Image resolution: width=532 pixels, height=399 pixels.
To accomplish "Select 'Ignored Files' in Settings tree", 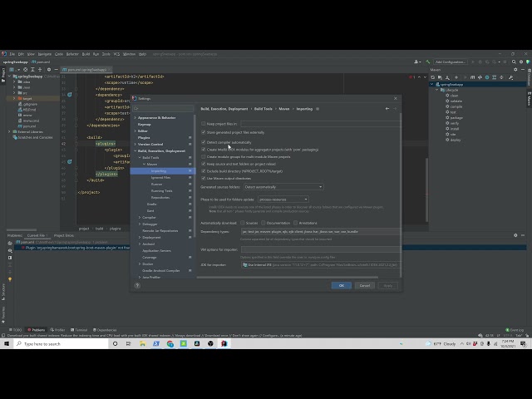I will pos(160,177).
